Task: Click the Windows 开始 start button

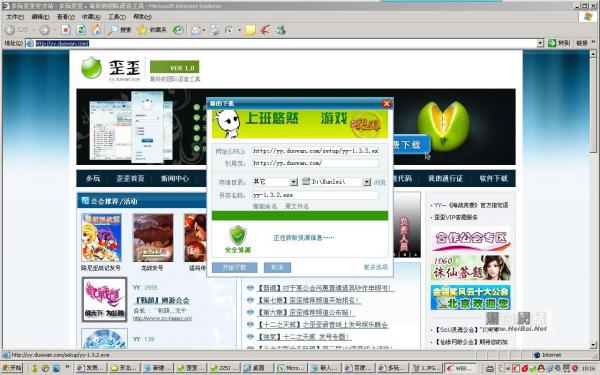Action: [13, 368]
